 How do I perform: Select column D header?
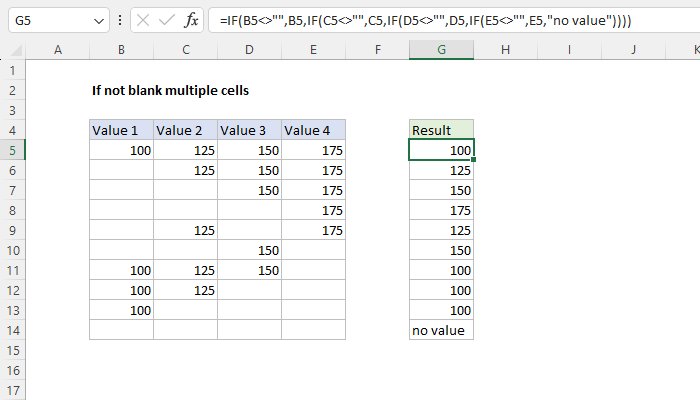pyautogui.click(x=250, y=50)
